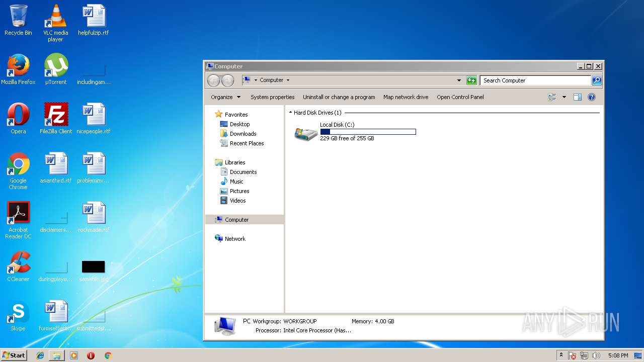
Task: Click the Explorer Back arrow button
Action: tap(213, 80)
